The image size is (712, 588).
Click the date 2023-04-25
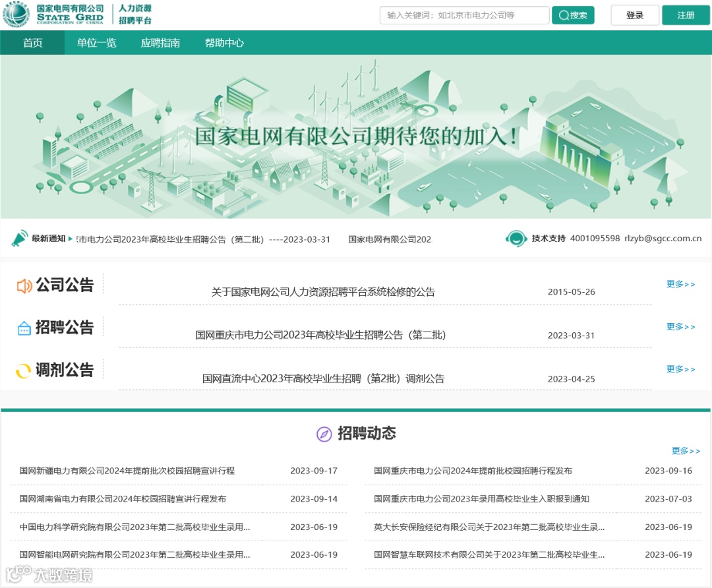(x=571, y=379)
